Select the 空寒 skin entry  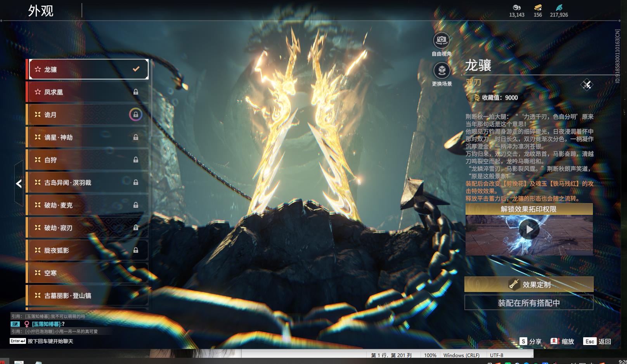[87, 273]
